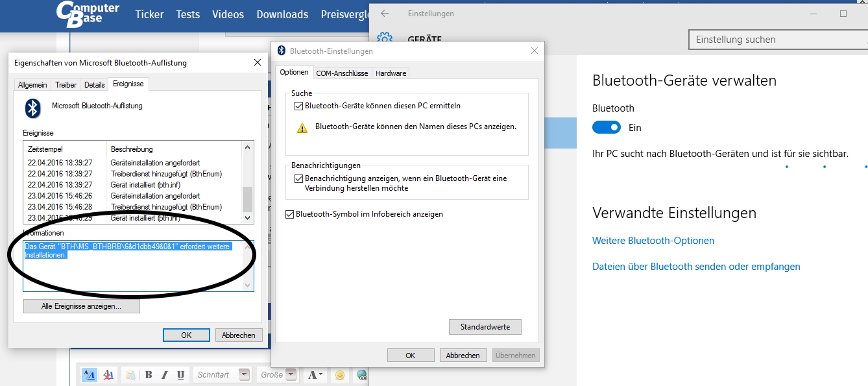Click the Bluetooth device icon in properties dialog

[x=33, y=108]
